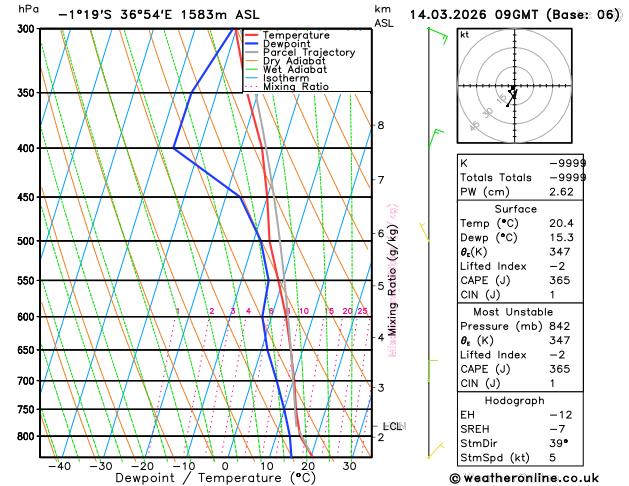The width and height of the screenshot is (629, 486).
Task: Click the green wind barb near 700 hPa
Action: click(x=432, y=370)
